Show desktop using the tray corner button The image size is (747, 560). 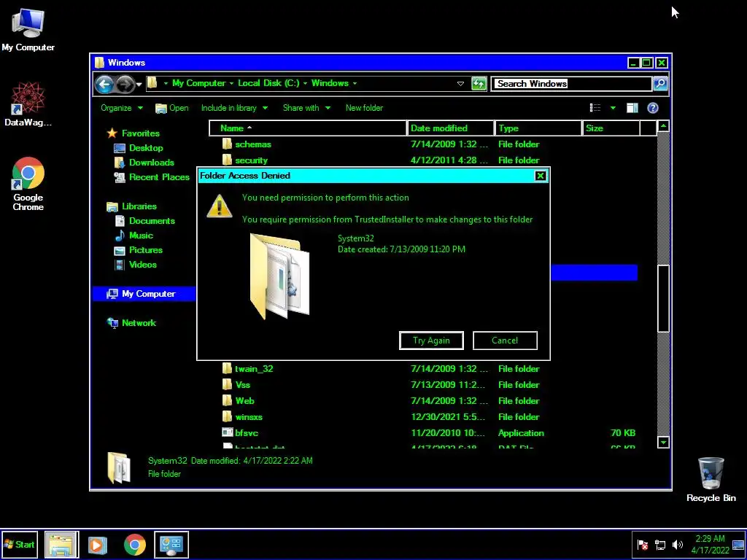[x=739, y=545]
